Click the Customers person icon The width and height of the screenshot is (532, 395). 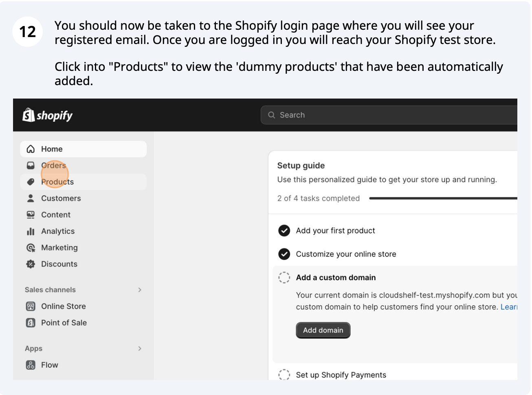pos(31,198)
